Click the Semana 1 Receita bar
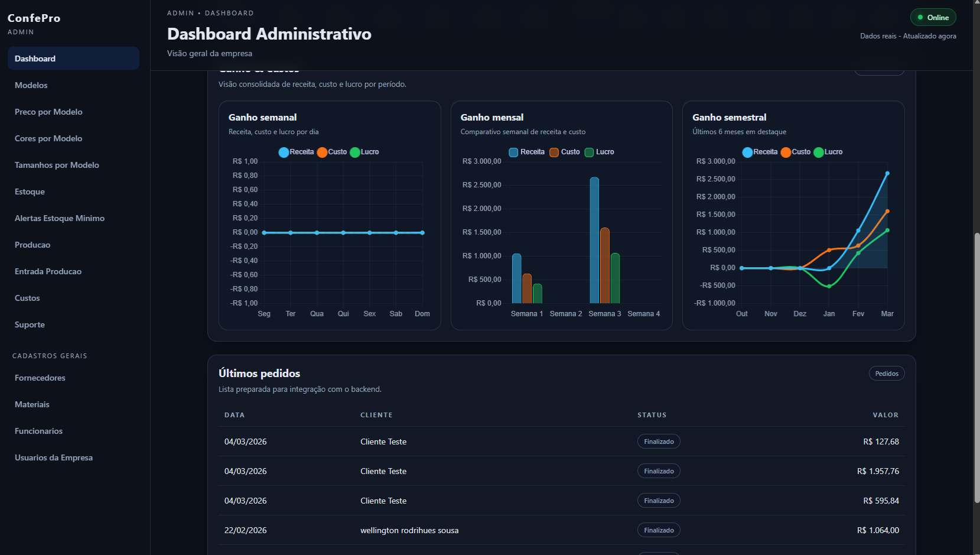Image resolution: width=980 pixels, height=555 pixels. click(516, 278)
